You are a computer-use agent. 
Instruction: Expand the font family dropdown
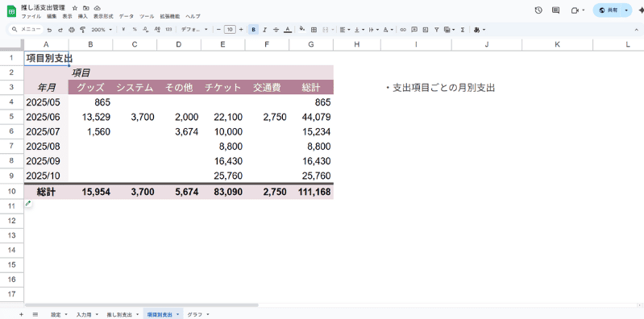tap(194, 30)
